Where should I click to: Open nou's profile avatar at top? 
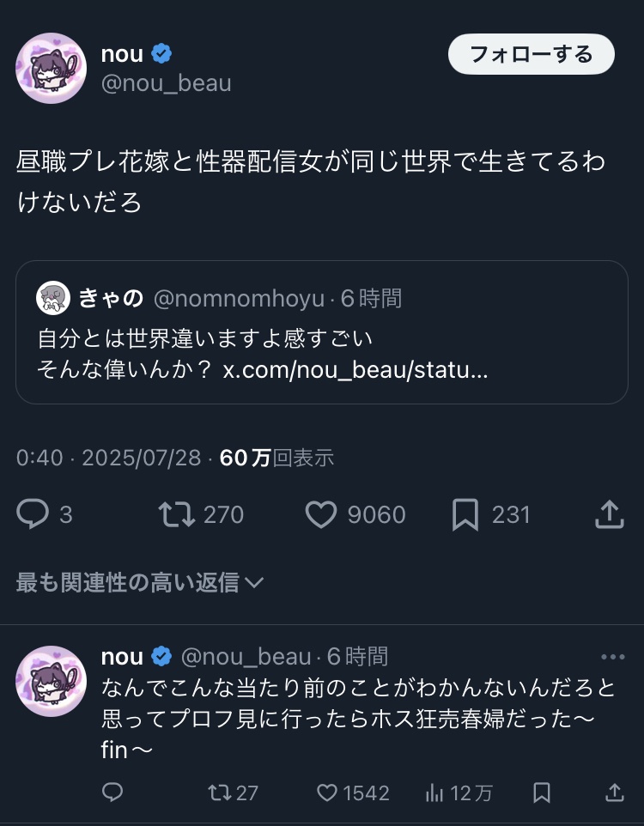tap(51, 68)
